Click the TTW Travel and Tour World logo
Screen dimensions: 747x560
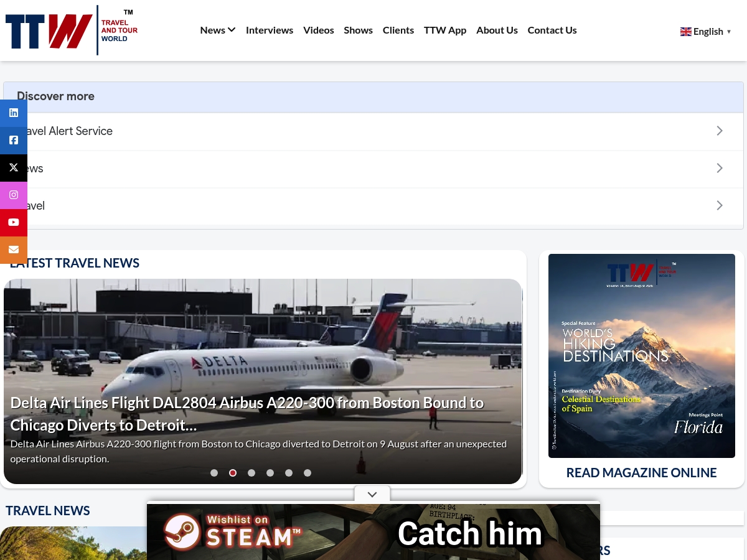[x=72, y=30]
